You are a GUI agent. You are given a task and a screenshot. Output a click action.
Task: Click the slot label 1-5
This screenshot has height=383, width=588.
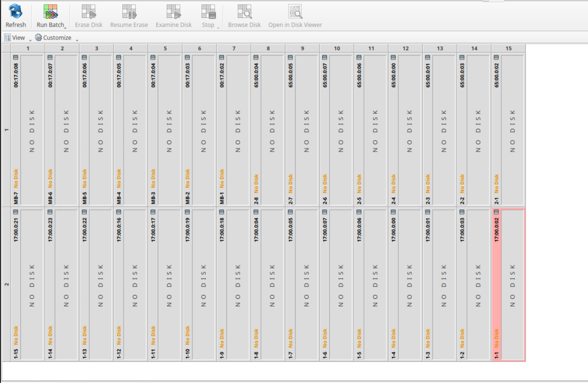point(359,355)
